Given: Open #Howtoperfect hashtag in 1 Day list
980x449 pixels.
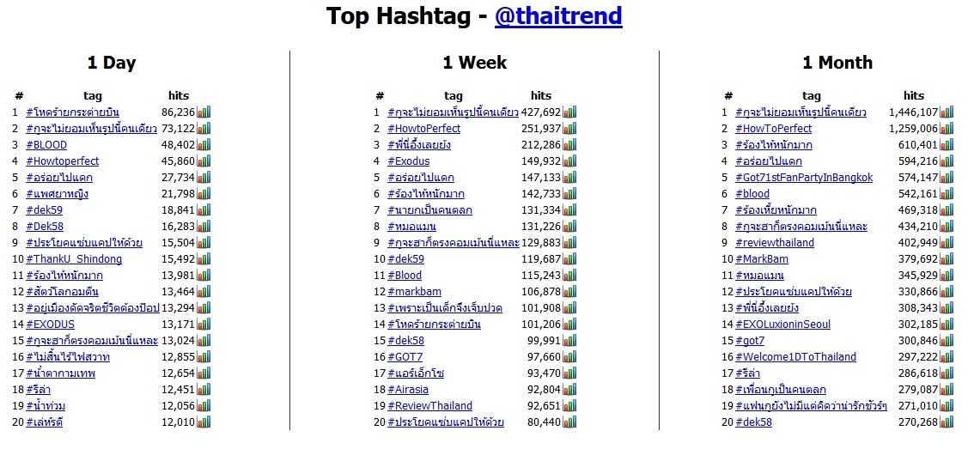Looking at the screenshot, I should coord(62,161).
